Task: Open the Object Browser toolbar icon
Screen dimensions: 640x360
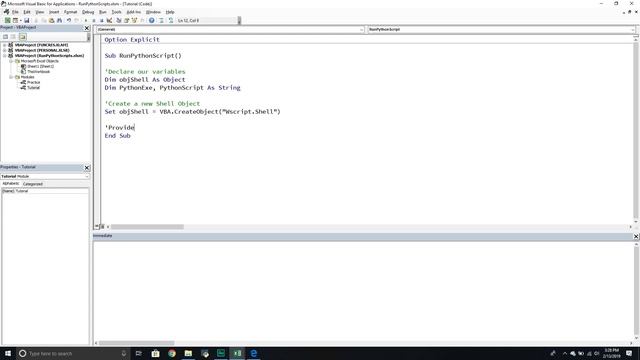Action: click(x=134, y=20)
